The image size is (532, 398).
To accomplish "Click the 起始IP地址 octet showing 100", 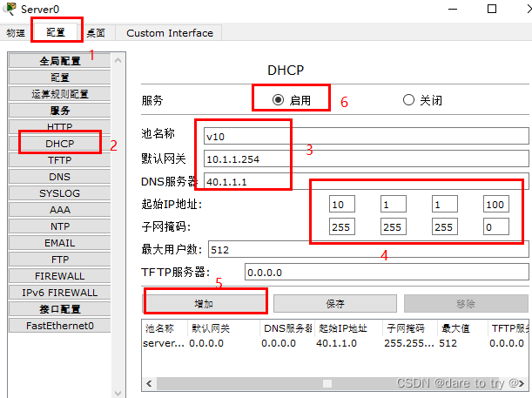I will (x=496, y=204).
